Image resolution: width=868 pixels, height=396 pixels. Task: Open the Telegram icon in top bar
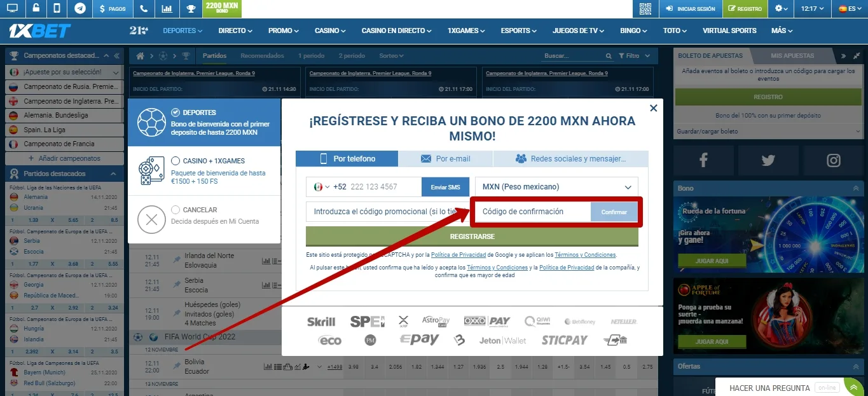coord(79,9)
